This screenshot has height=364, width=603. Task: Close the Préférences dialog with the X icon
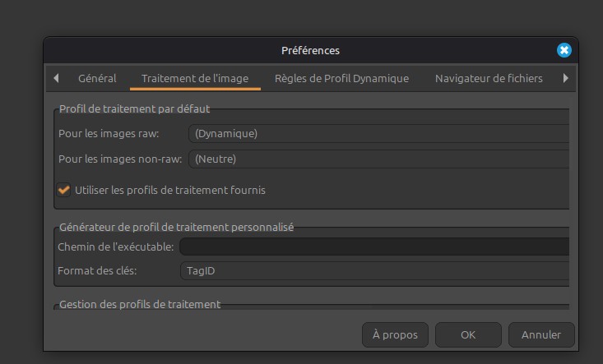pos(564,50)
